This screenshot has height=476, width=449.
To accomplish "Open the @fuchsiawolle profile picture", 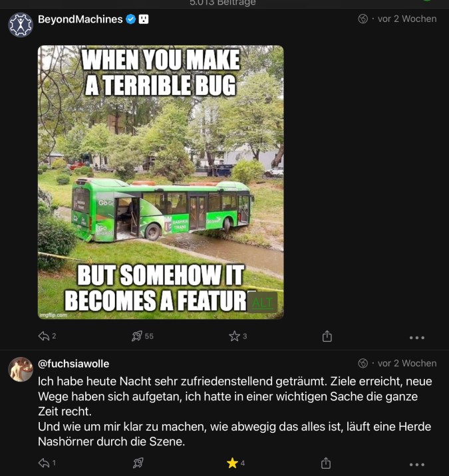I will point(21,369).
